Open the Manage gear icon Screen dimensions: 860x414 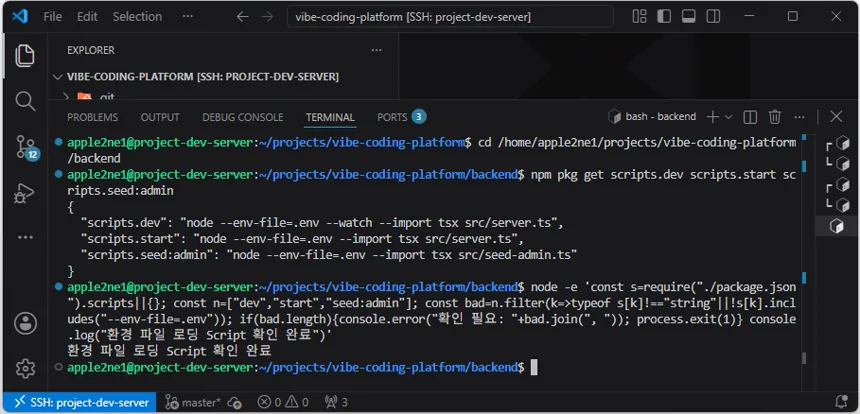[25, 368]
